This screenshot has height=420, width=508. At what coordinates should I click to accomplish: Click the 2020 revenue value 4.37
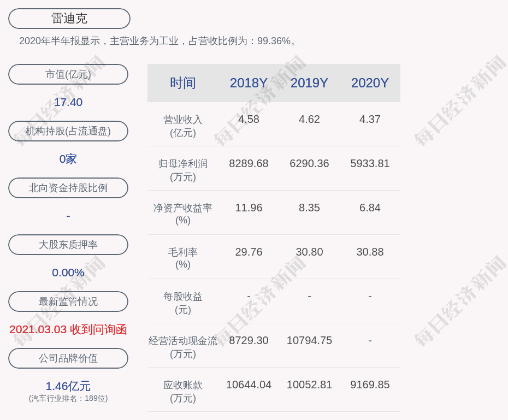coord(370,119)
